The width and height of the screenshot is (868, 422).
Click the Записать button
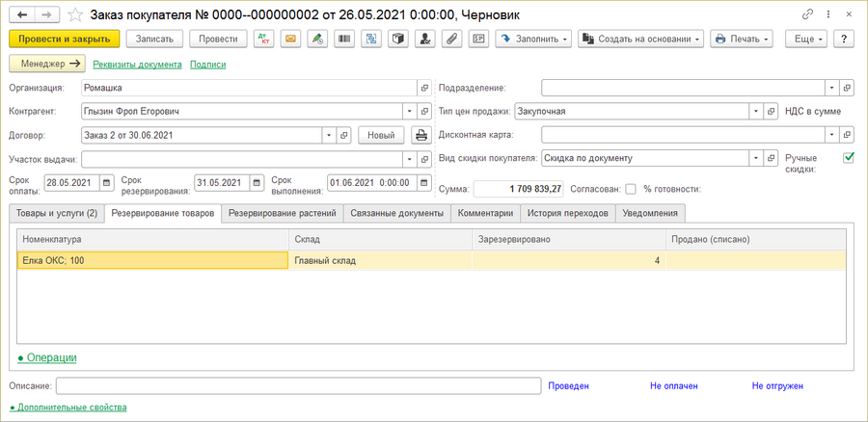[x=155, y=40]
